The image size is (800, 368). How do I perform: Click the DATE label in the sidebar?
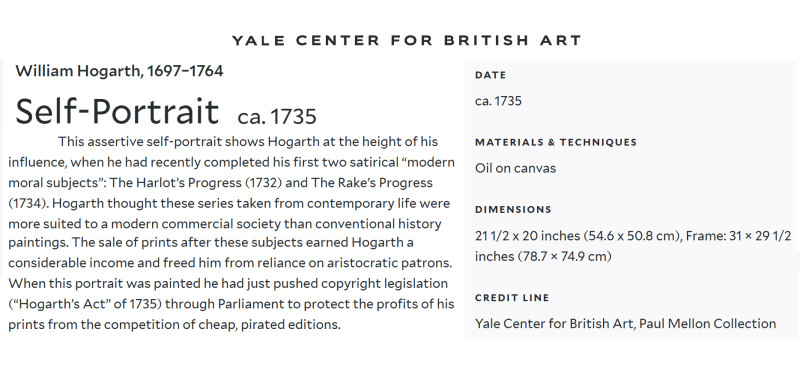pos(490,75)
